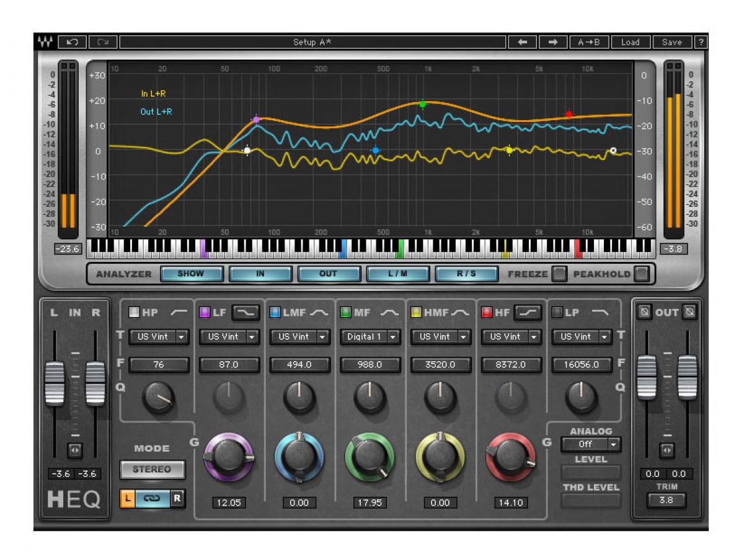Open the HMF filter type dropdown
Screen dimensions: 744x560
441,337
